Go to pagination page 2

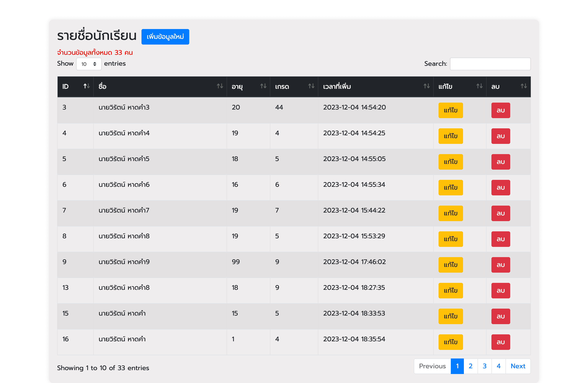tap(470, 366)
